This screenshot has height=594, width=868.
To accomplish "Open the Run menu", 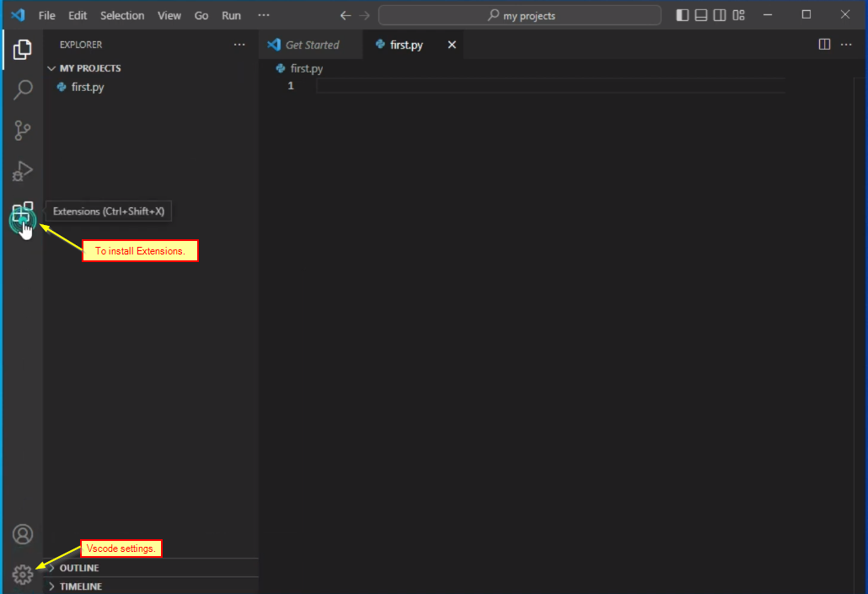I will point(231,15).
